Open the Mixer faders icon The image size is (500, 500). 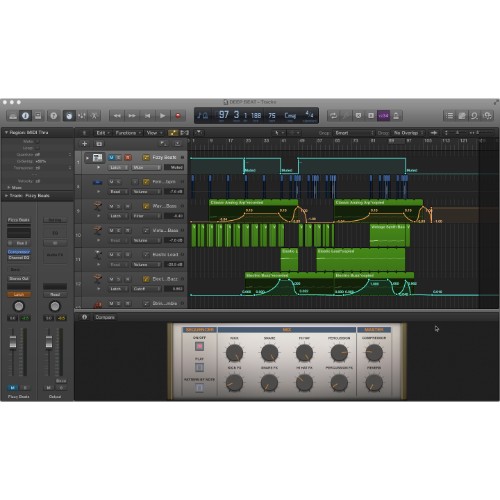click(82, 116)
